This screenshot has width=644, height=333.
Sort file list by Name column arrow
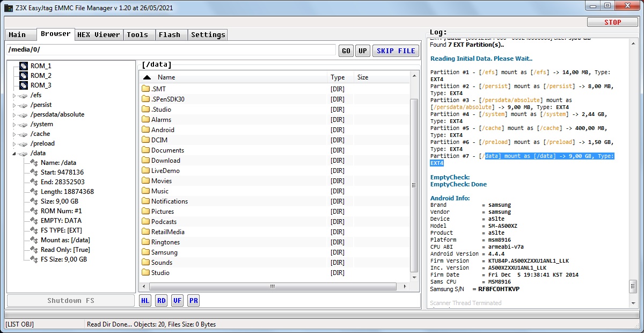click(147, 77)
